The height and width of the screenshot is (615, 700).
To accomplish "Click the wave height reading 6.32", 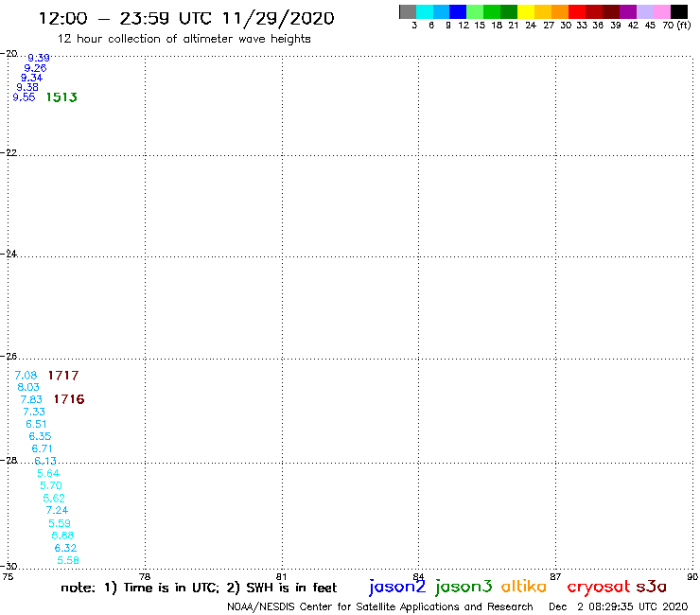I will click(x=65, y=548).
